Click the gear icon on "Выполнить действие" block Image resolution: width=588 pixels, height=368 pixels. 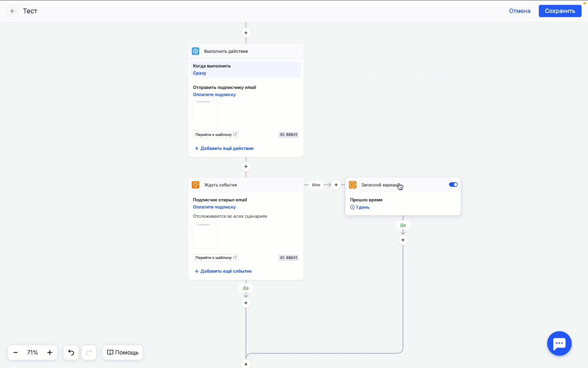196,51
